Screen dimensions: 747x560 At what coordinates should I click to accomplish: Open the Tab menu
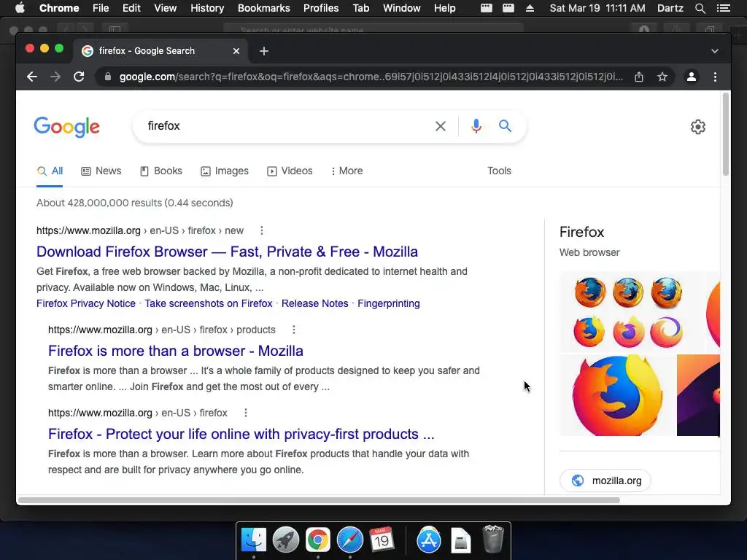tap(360, 8)
